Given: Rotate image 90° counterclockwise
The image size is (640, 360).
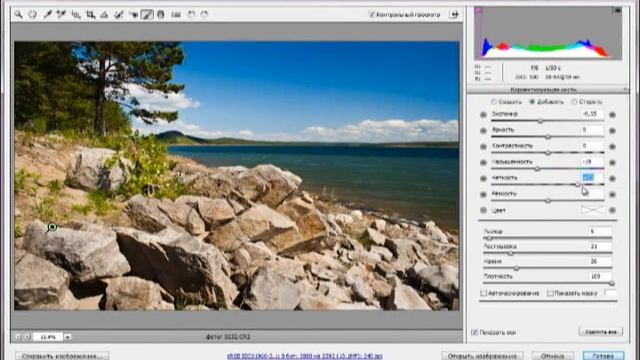Looking at the screenshot, I should point(191,15).
